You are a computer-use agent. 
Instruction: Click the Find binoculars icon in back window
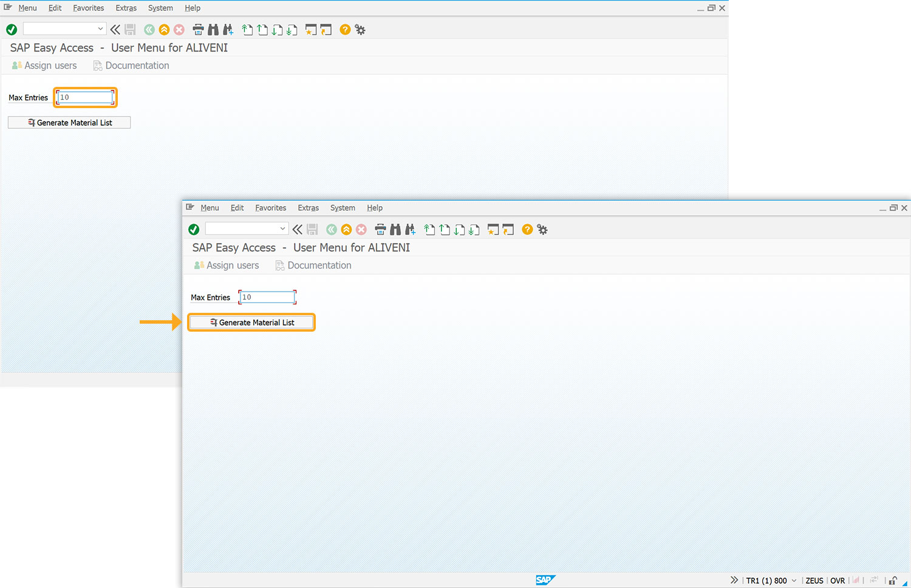pos(213,30)
